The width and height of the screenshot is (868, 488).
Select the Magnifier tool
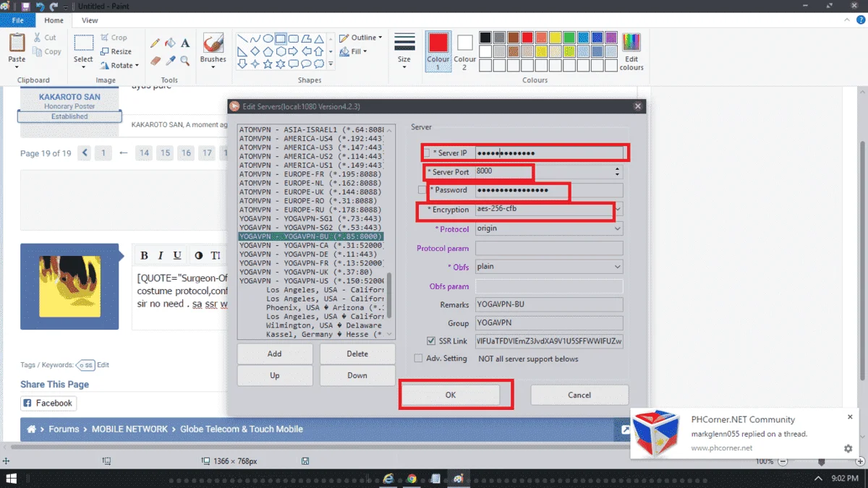click(185, 61)
